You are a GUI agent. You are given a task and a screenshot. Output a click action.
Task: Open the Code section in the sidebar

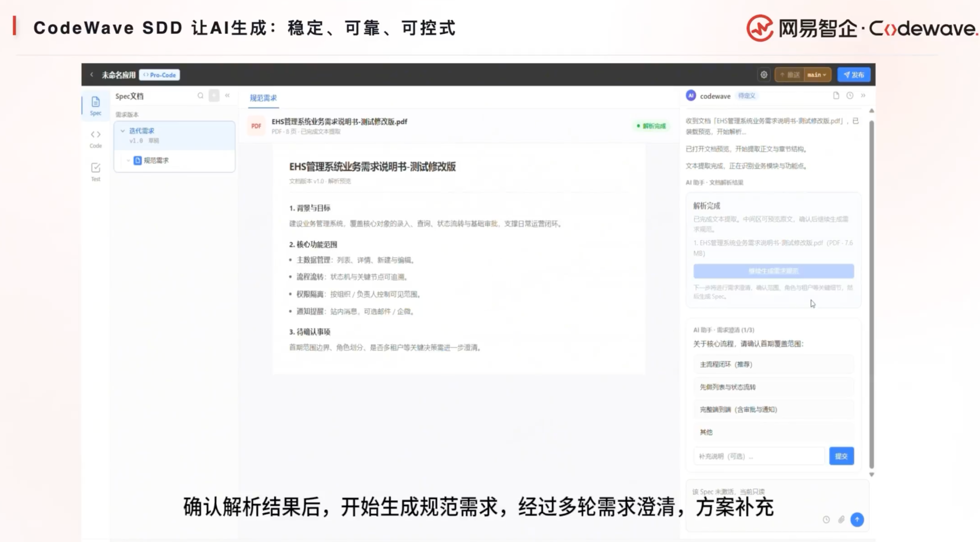[96, 139]
